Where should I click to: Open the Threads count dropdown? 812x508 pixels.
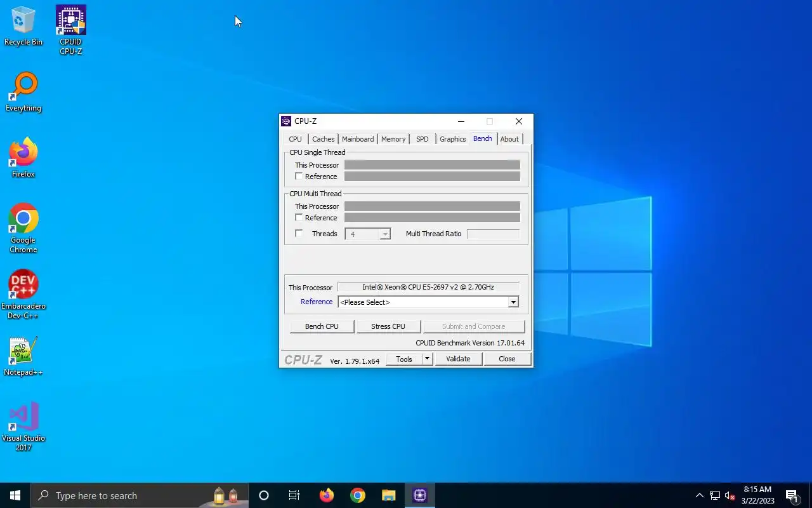384,234
